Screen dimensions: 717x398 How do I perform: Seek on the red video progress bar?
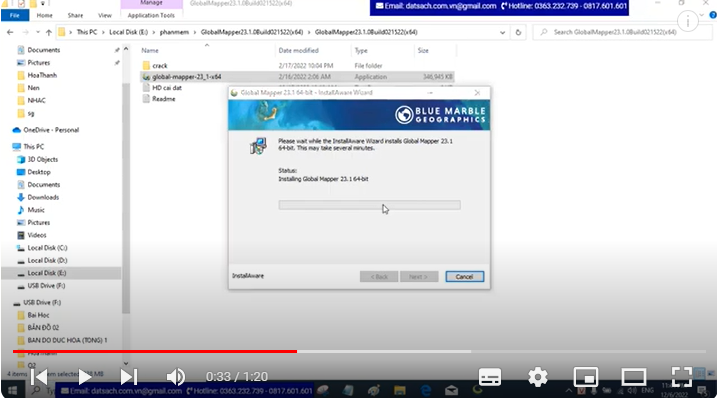click(x=155, y=351)
